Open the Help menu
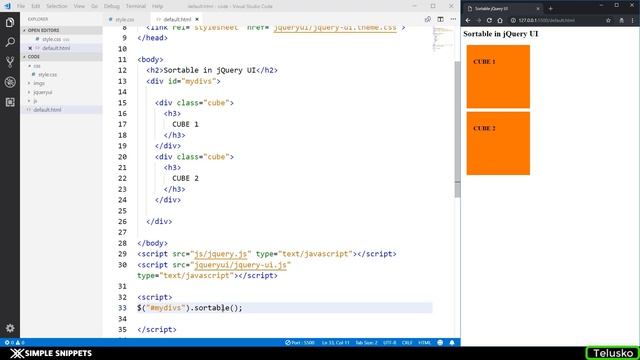The width and height of the screenshot is (640, 360). click(158, 6)
